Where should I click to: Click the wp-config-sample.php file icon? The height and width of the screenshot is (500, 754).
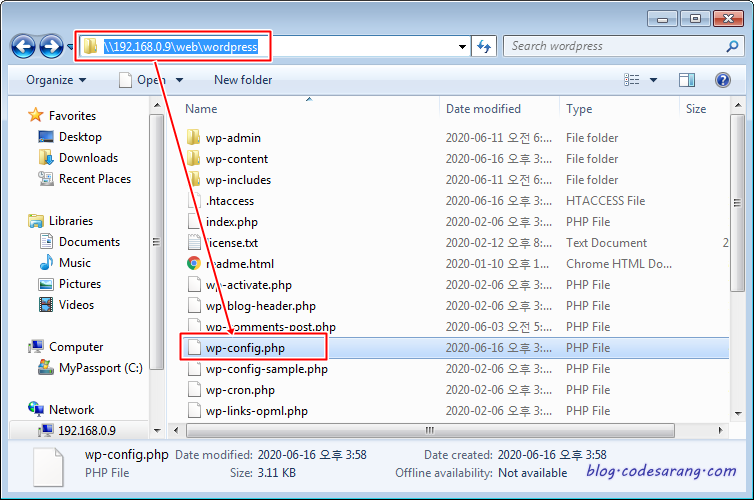[194, 369]
